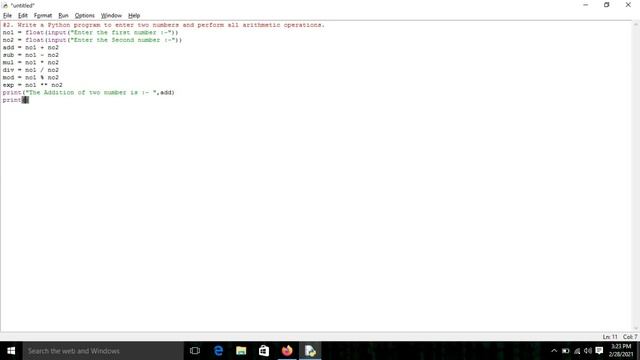Open the Microsoft Store taskbar icon
The image size is (640, 360).
[264, 351]
